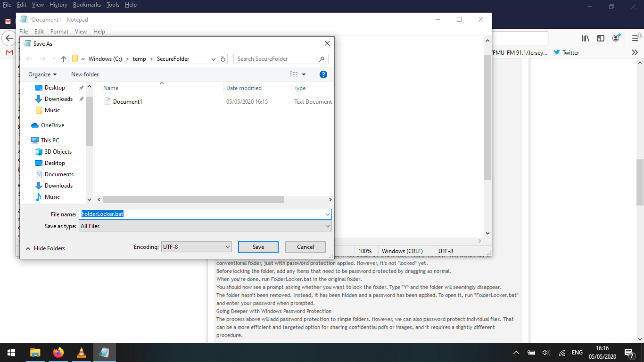Screen dimensions: 644x362
Task: Switch to Notepad taskbar icon
Action: [x=104, y=353]
